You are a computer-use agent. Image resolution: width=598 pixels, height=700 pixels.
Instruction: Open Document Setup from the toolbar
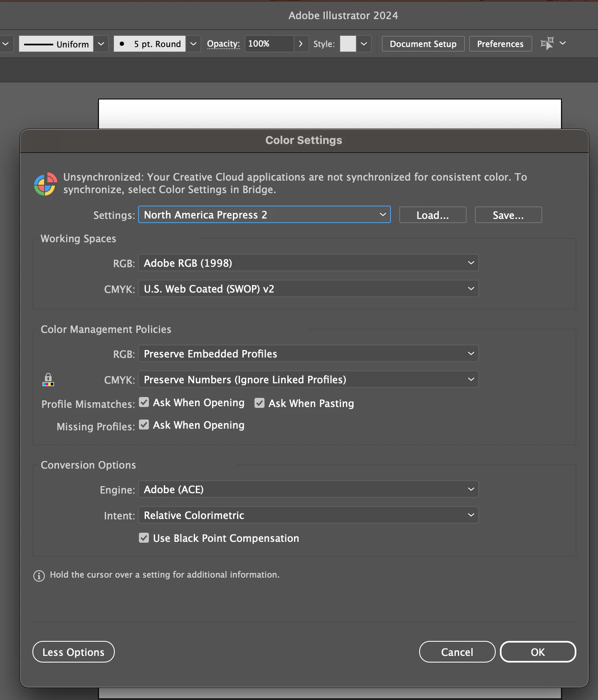click(x=423, y=44)
